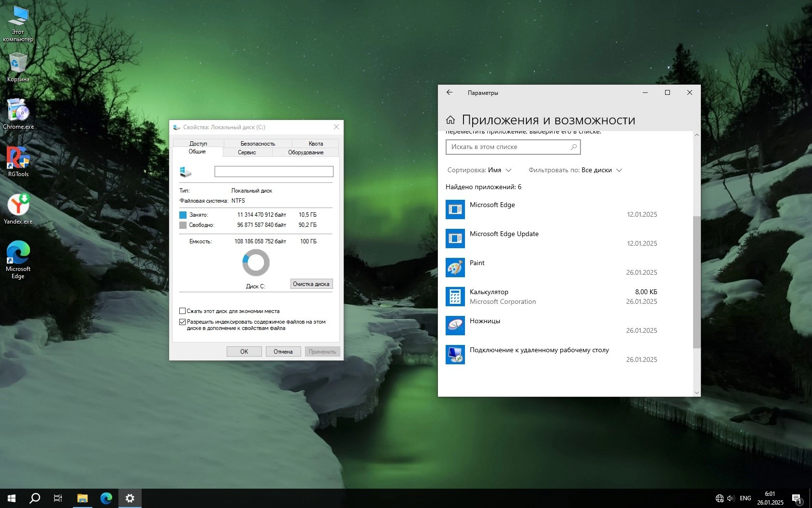Open the Сервис tab
This screenshot has height=508, width=812.
point(247,152)
